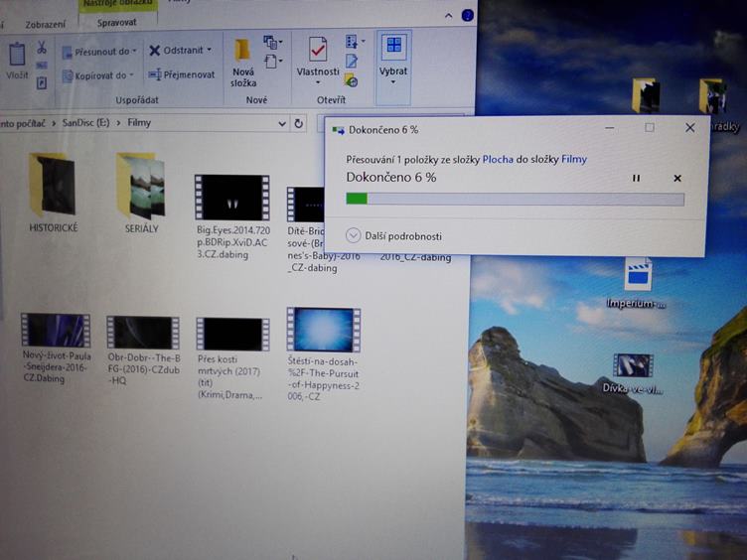Pause the file move operation
Image resolution: width=747 pixels, height=560 pixels.
click(636, 178)
